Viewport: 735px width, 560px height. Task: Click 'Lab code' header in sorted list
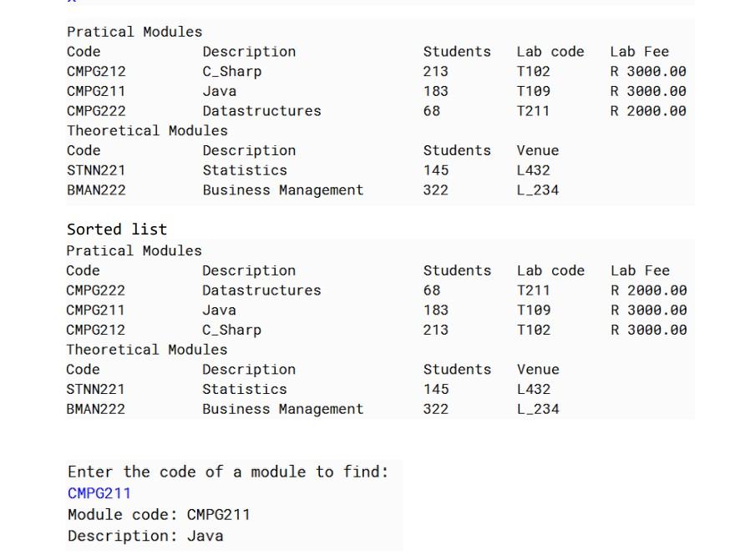click(x=550, y=270)
